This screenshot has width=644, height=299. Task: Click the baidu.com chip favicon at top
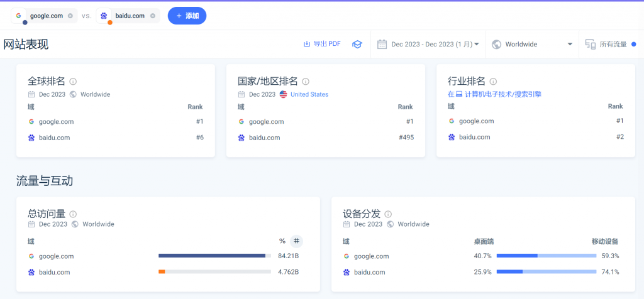(104, 16)
